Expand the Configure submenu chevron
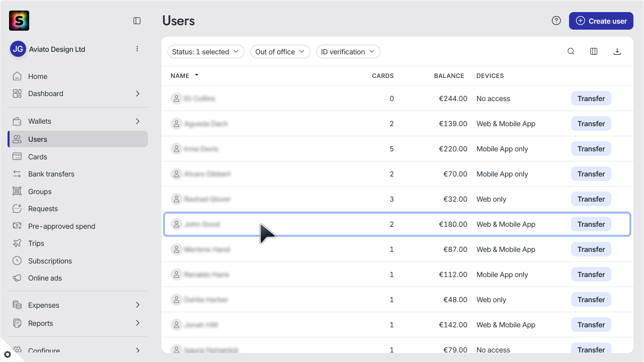 pos(137,350)
